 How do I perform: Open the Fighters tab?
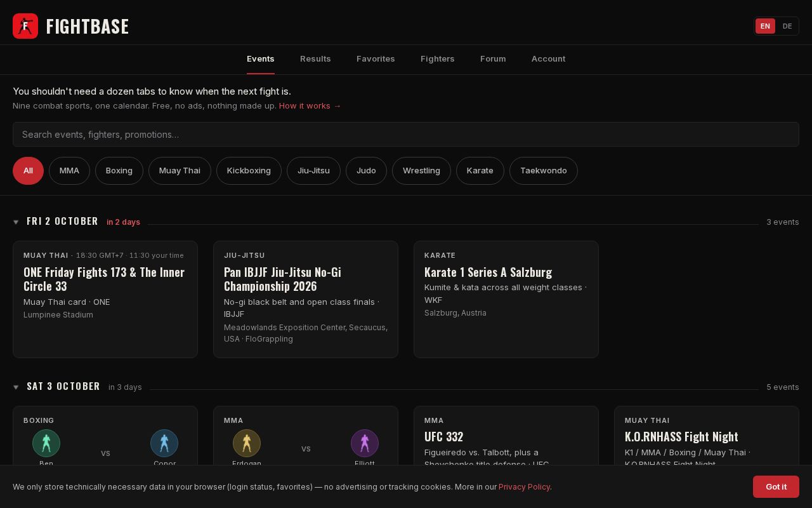438,59
